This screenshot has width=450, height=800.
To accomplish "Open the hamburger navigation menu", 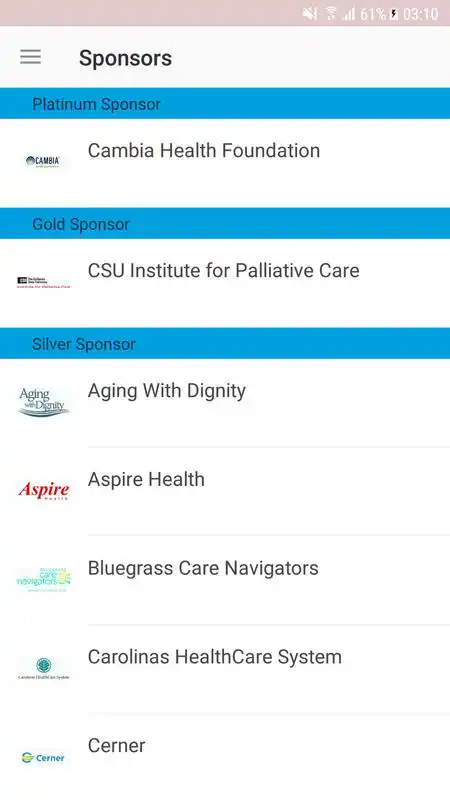I will coord(31,57).
